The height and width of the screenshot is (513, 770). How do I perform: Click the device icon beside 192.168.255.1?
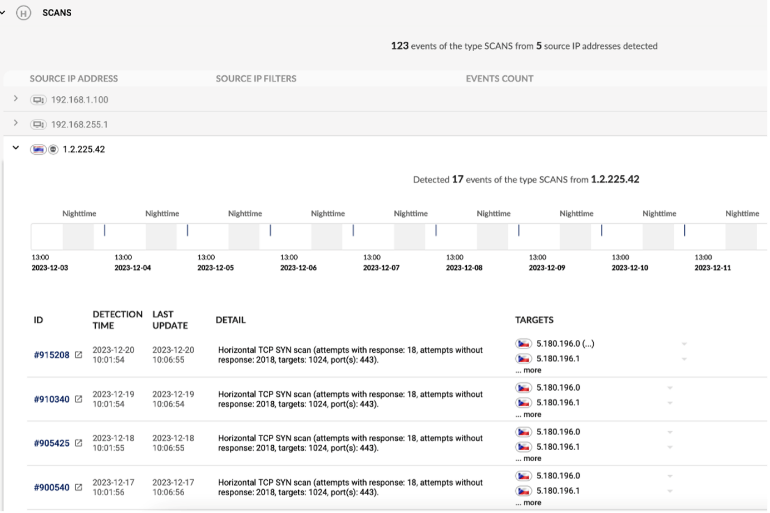(x=38, y=125)
